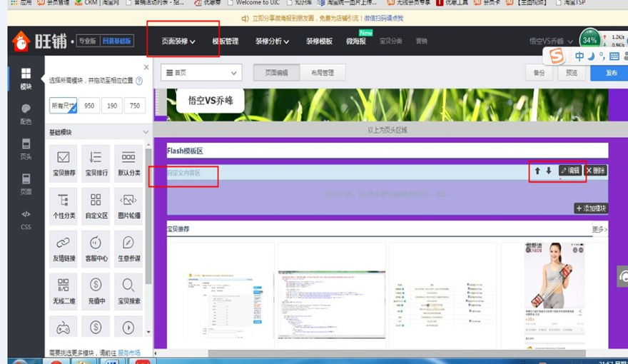This screenshot has width=628, height=364.
Task: Switch to the 布局管理 tab
Action: click(x=323, y=73)
